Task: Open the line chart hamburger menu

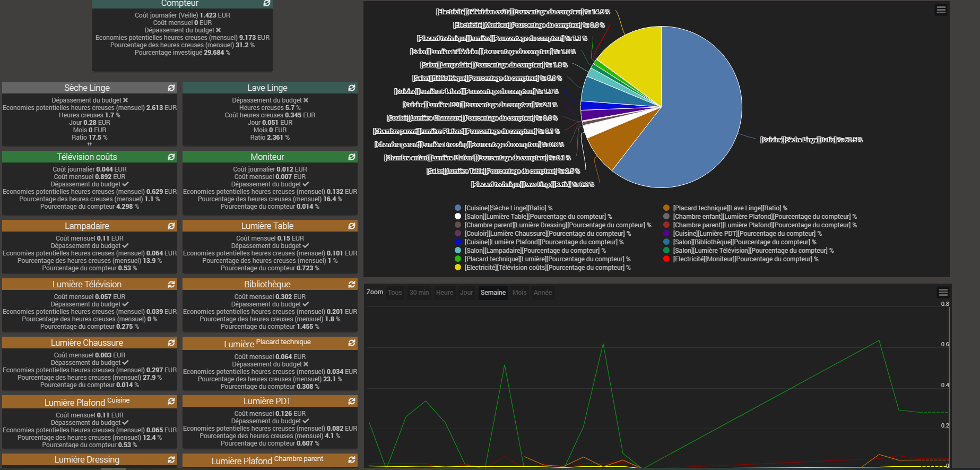Action: click(943, 293)
